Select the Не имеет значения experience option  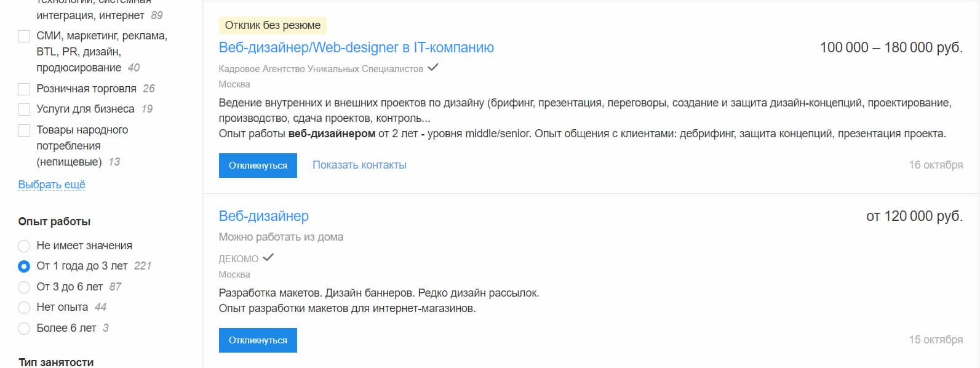25,245
